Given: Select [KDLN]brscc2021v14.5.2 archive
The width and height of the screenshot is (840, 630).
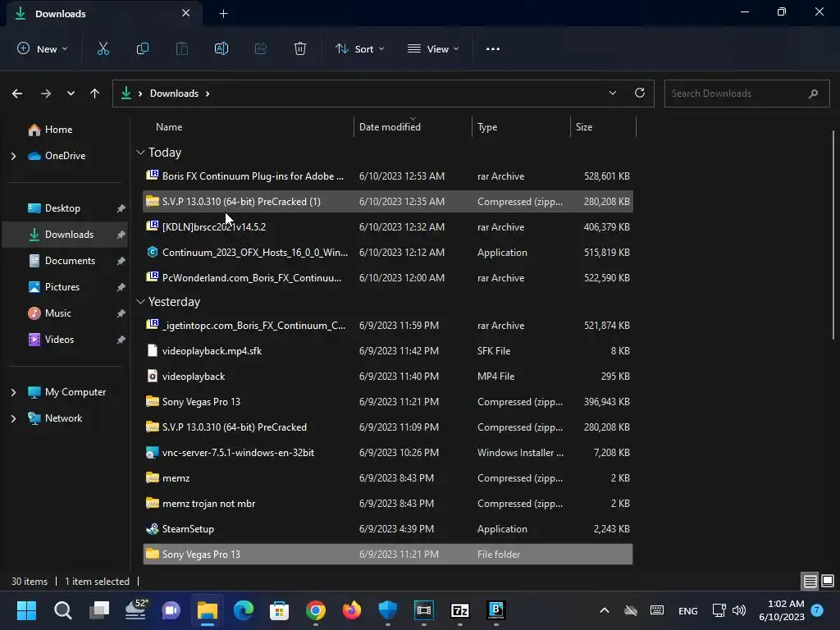Looking at the screenshot, I should 388,227.
